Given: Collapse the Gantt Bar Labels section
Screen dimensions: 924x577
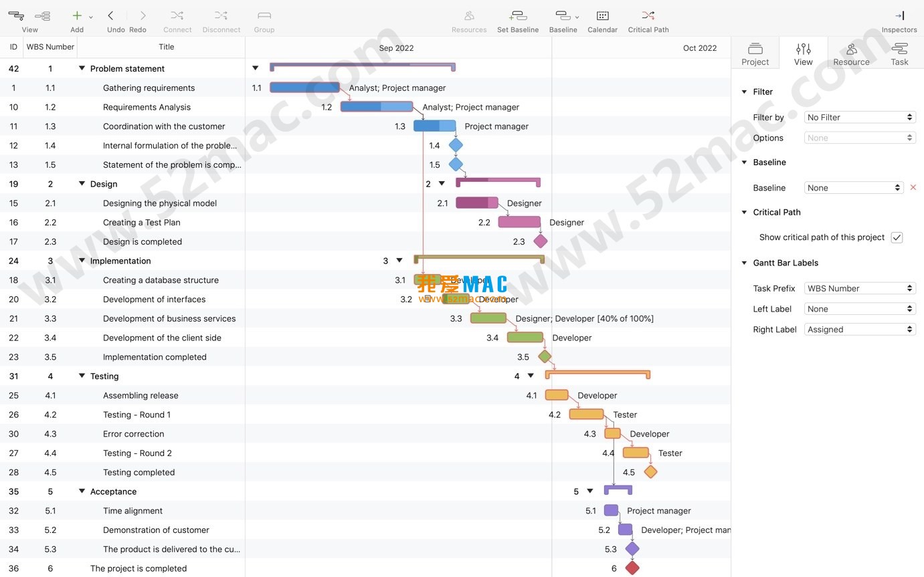Looking at the screenshot, I should [744, 263].
